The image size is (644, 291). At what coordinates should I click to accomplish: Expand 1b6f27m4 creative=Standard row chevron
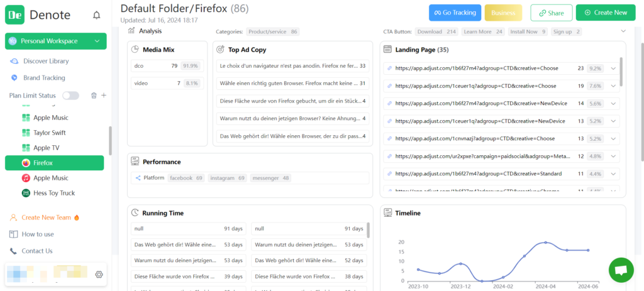coord(613,174)
